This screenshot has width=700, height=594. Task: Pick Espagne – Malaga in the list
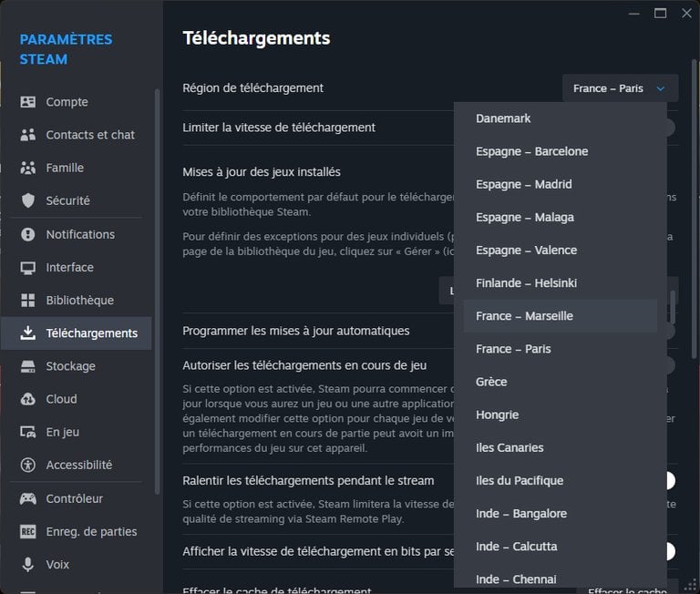point(561,218)
